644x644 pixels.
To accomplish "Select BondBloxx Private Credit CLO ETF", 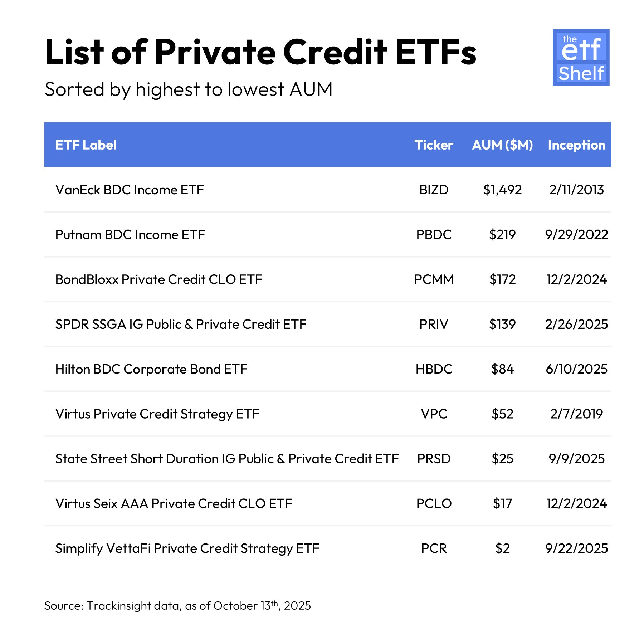I will [x=159, y=279].
